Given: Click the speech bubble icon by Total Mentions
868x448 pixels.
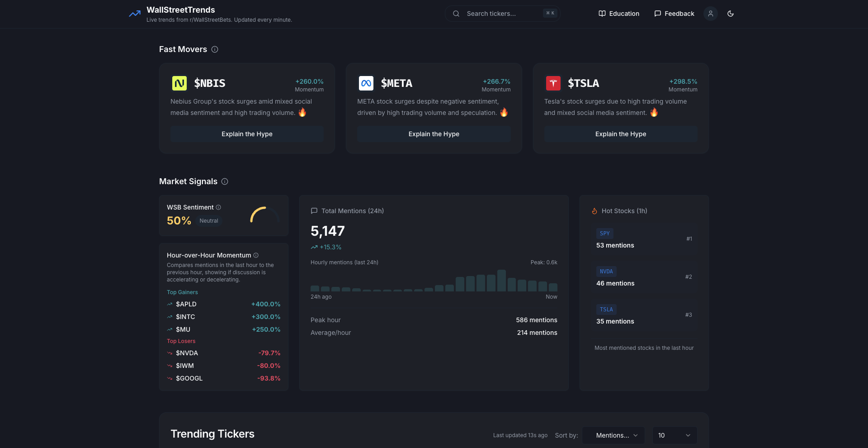Looking at the screenshot, I should pyautogui.click(x=314, y=210).
